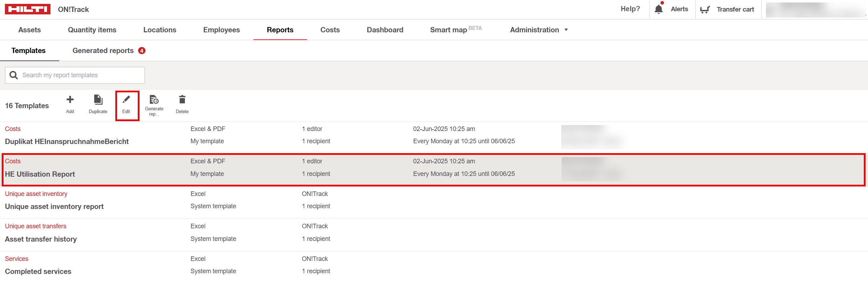The width and height of the screenshot is (868, 282).
Task: Open the Transfer cart icon
Action: point(705,9)
